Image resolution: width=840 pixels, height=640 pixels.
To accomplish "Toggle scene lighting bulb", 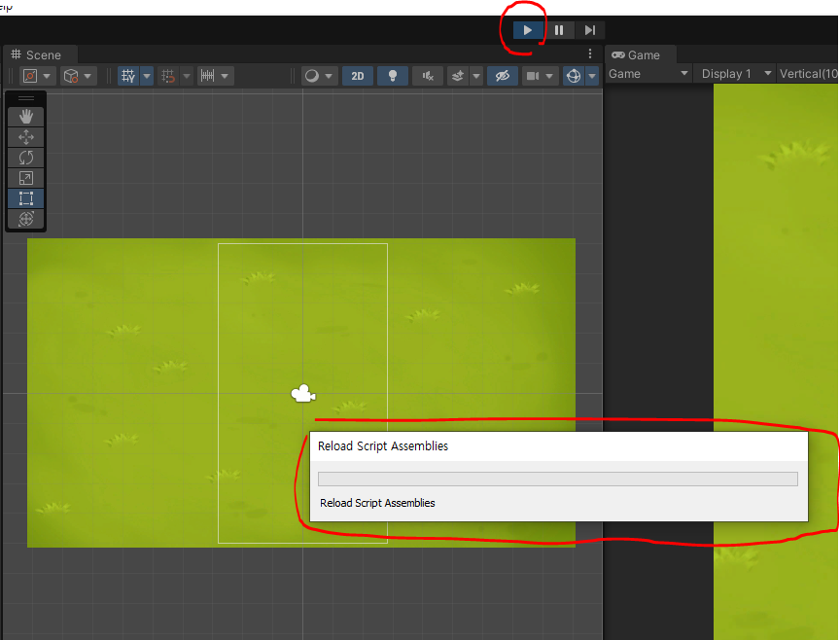I will tap(393, 76).
